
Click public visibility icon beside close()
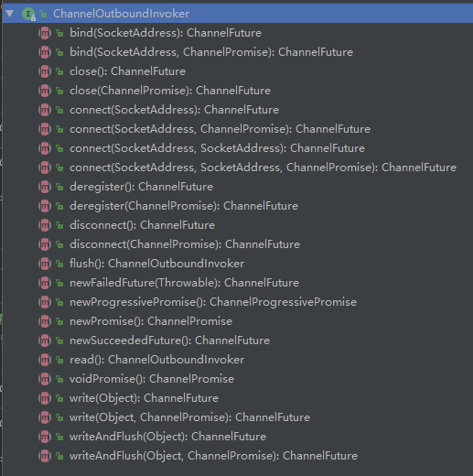pyautogui.click(x=59, y=71)
